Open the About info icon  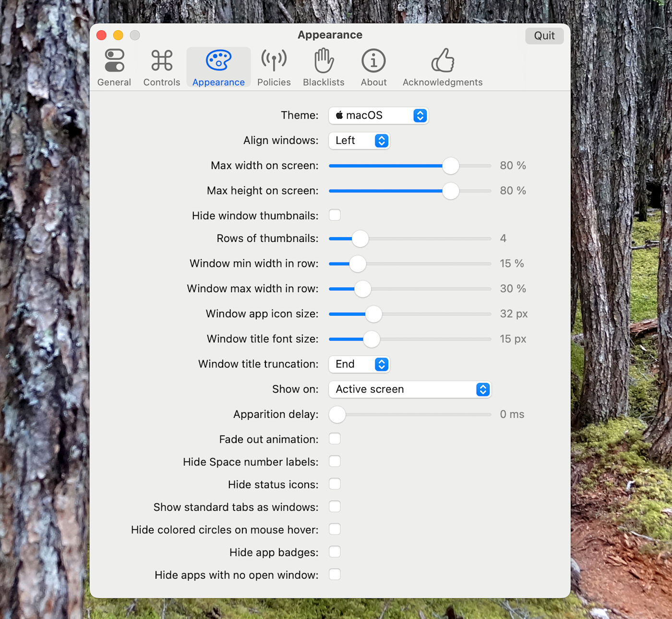coord(374,60)
